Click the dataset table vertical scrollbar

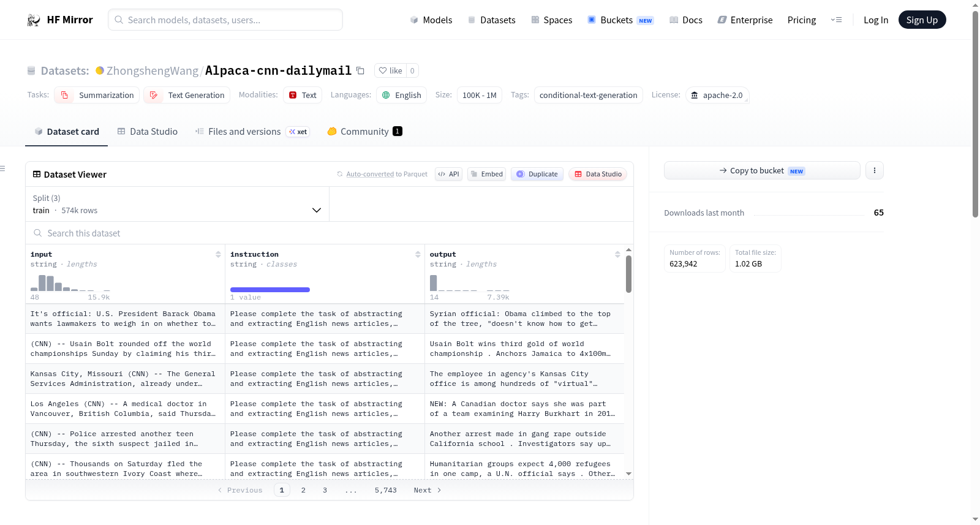pyautogui.click(x=628, y=274)
